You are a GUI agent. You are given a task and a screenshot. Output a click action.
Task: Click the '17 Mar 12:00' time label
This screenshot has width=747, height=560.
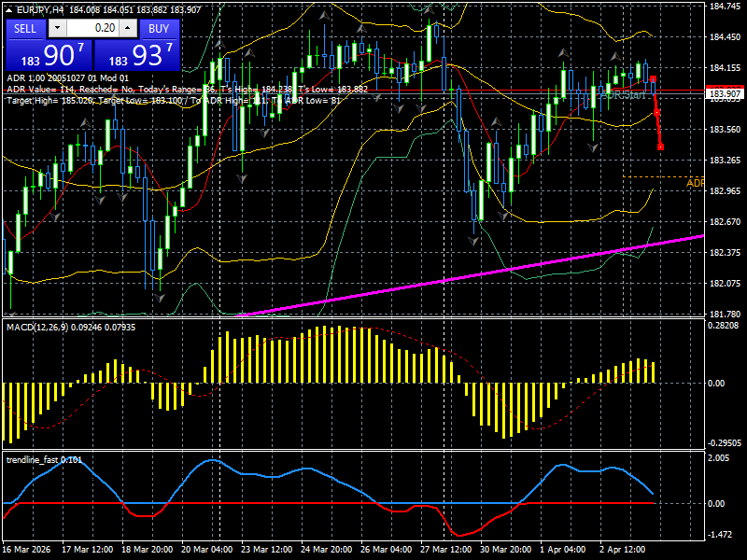tap(88, 550)
